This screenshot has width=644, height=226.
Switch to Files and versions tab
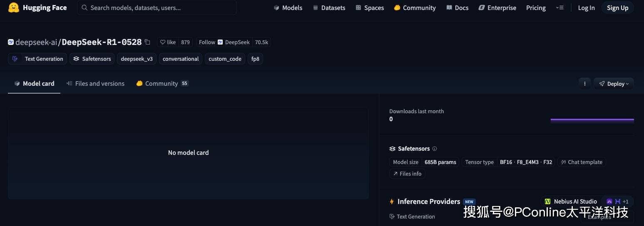click(96, 84)
